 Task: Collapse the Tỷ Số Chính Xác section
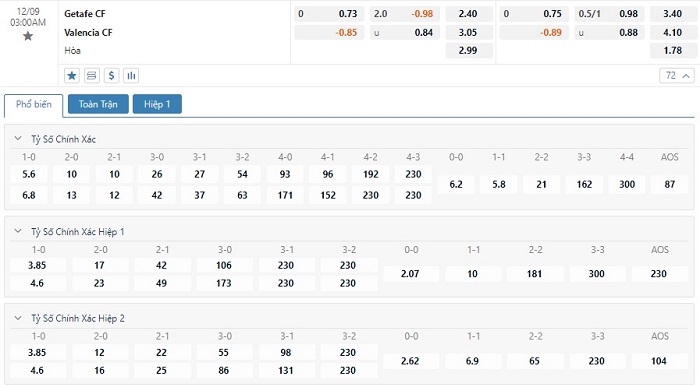click(18, 138)
